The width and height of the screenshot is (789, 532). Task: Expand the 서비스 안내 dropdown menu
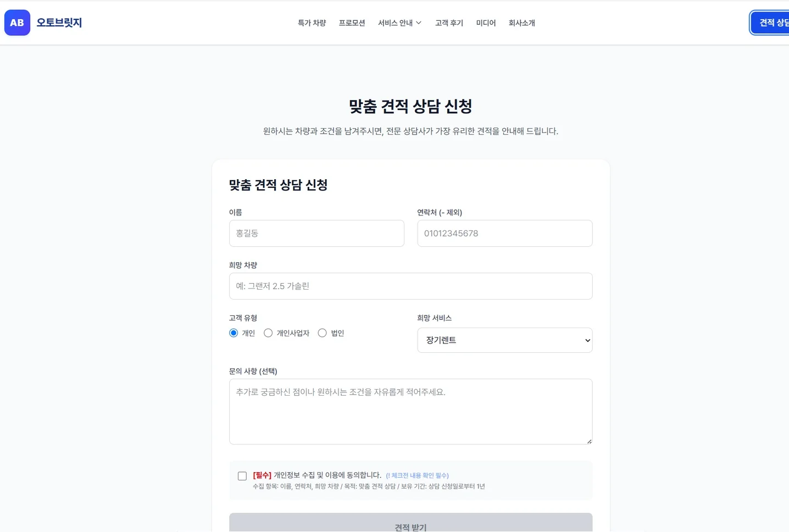[399, 23]
